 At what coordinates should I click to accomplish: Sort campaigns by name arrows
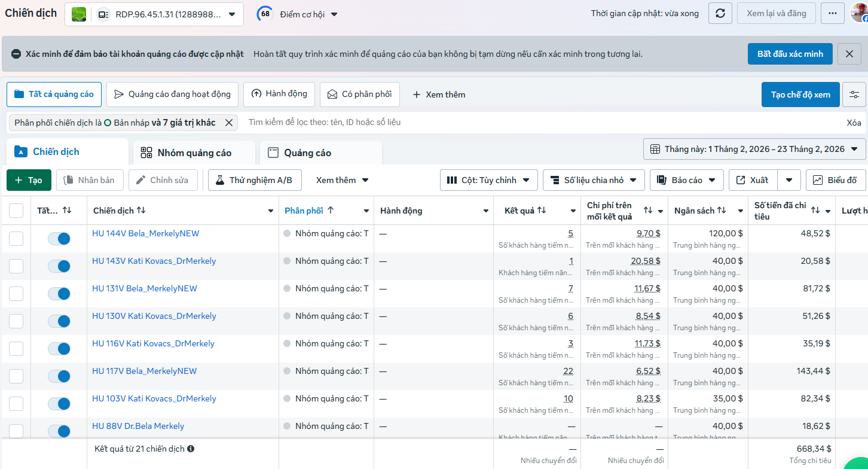(x=141, y=211)
